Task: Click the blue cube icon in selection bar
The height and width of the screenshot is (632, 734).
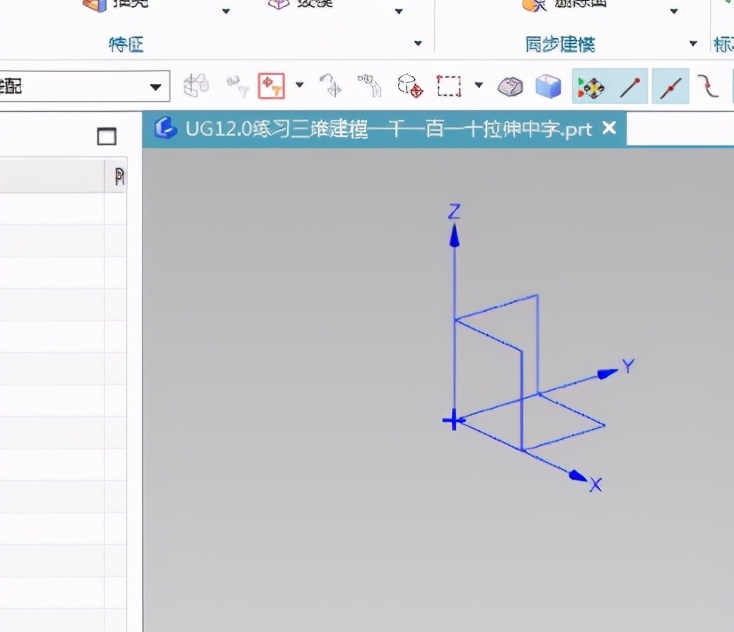Action: [548, 87]
